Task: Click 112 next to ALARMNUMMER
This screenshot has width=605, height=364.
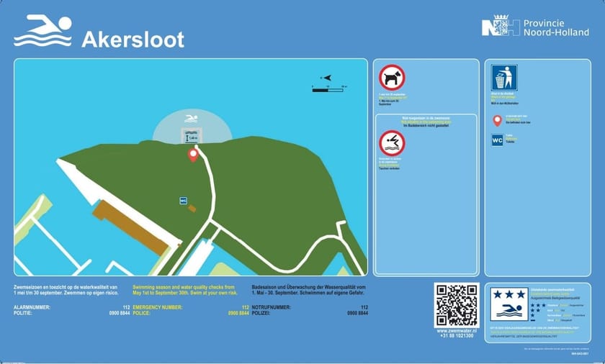Action: (x=126, y=308)
